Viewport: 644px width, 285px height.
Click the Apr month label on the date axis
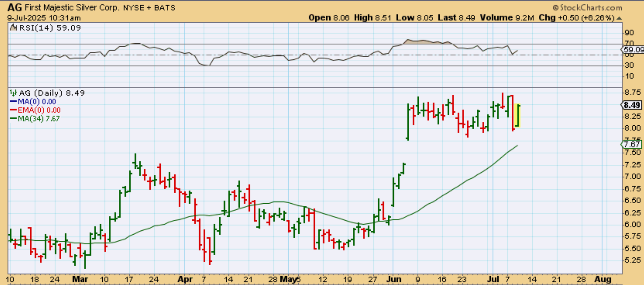click(x=185, y=279)
